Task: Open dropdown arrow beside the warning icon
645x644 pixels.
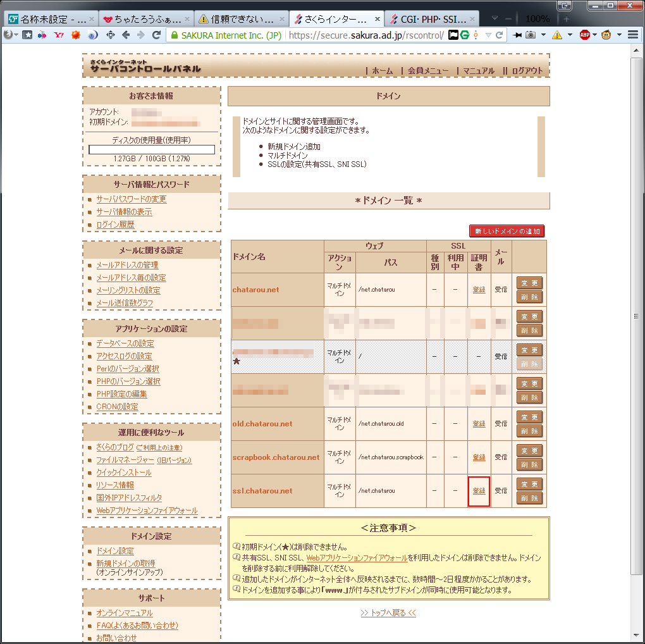Action: coord(570,35)
